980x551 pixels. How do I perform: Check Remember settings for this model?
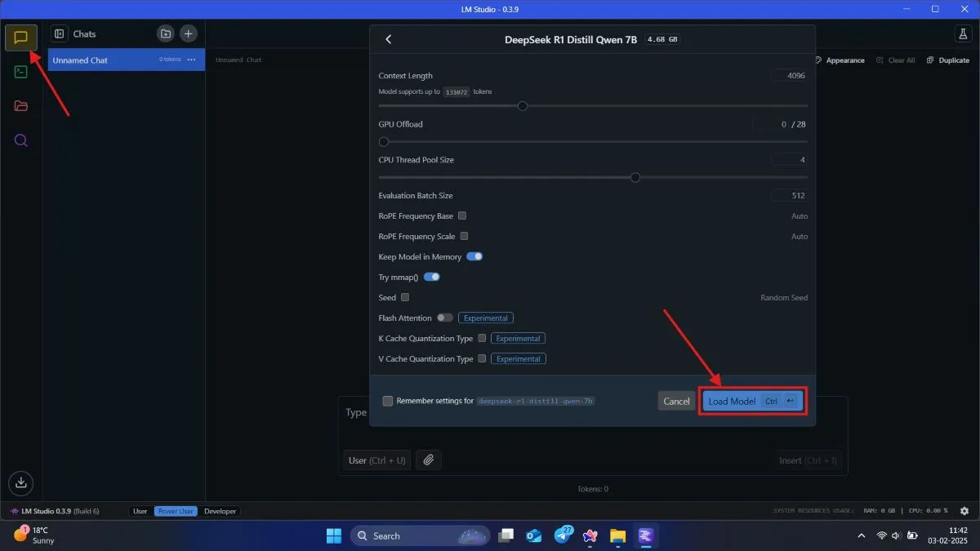pos(388,401)
